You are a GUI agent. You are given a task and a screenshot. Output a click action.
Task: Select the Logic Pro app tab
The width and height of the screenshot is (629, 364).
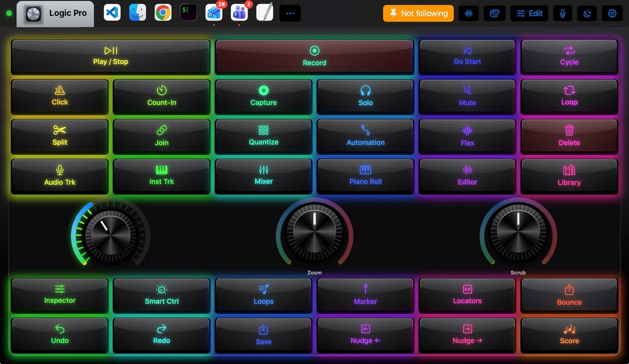[55, 14]
